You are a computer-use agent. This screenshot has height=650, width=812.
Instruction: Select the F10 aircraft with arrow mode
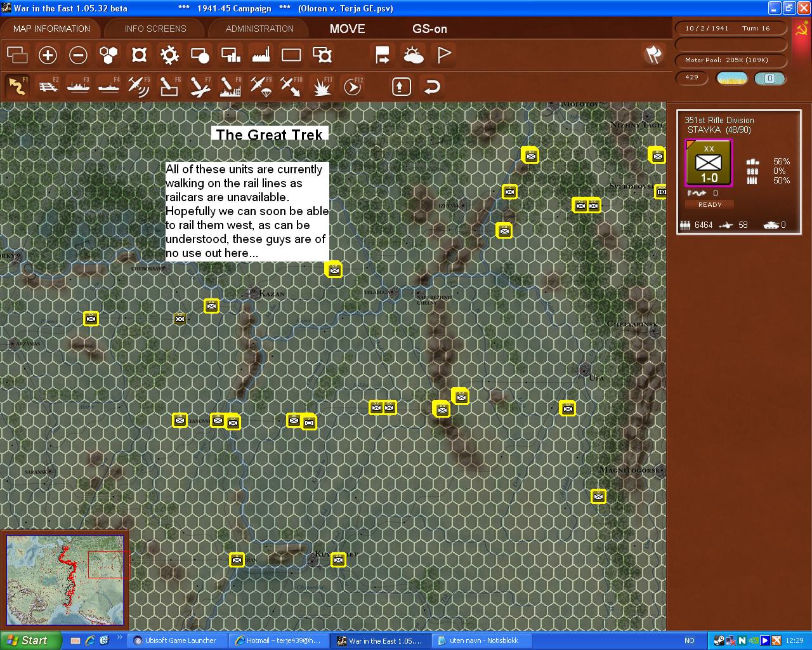point(291,86)
